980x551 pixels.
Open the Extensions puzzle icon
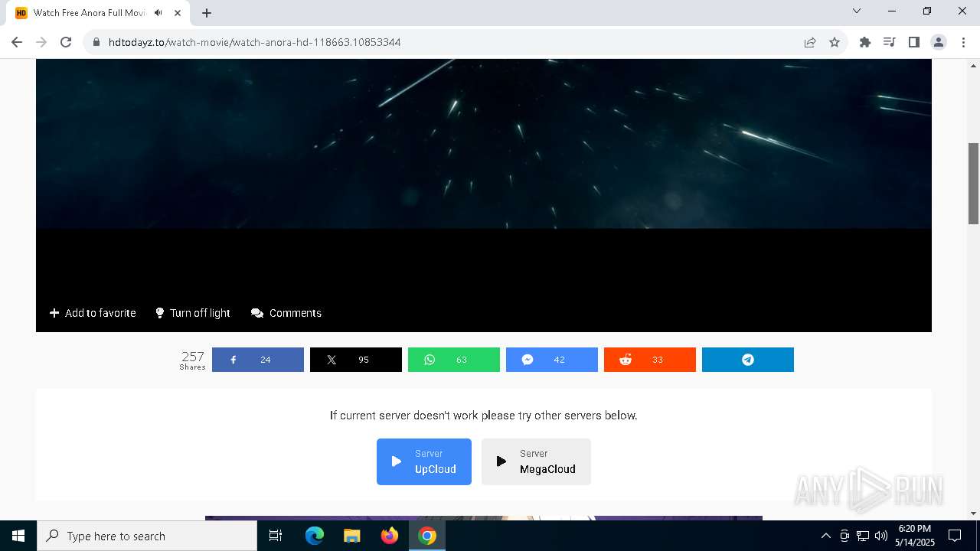[x=865, y=42]
